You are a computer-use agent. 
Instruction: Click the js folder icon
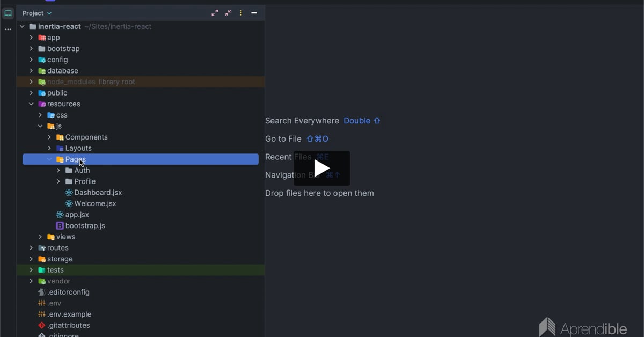pos(51,126)
